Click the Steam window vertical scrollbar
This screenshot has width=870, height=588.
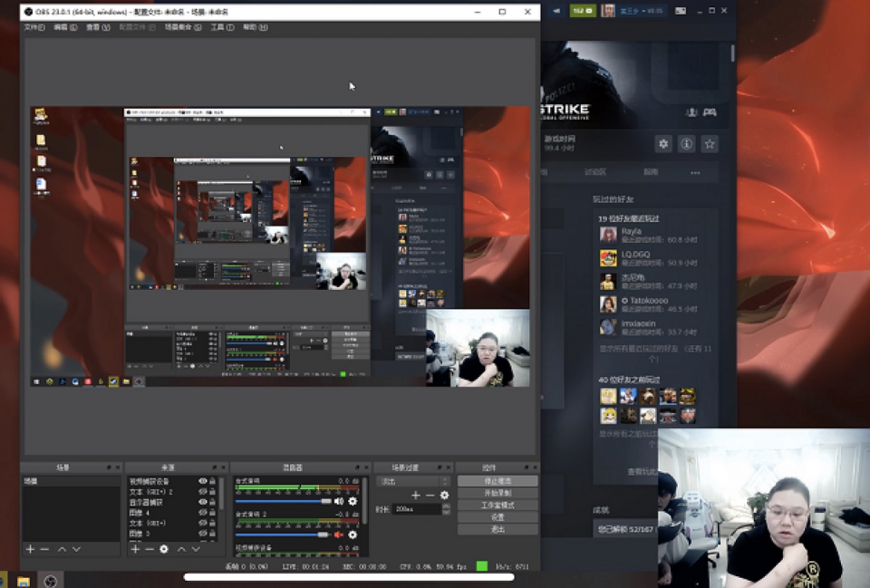tap(733, 53)
